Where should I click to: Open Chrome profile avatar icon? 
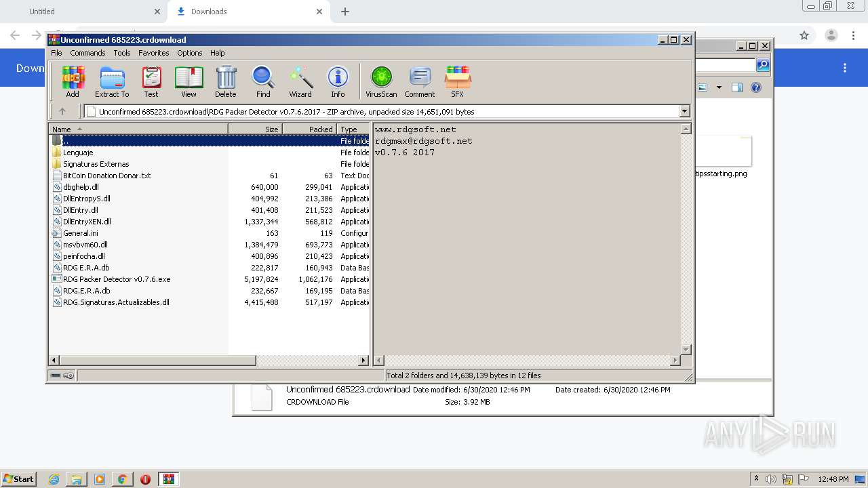tap(831, 35)
